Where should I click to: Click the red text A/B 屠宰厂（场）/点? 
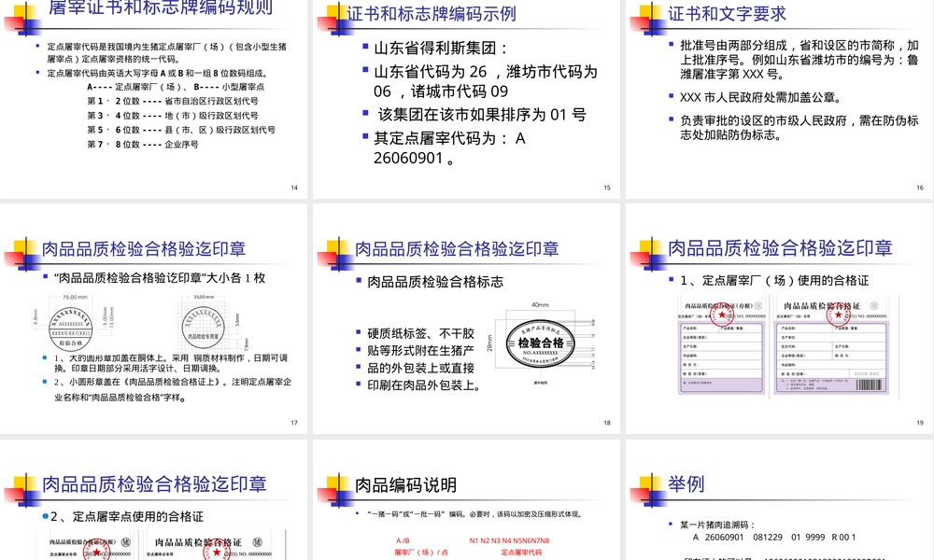[421, 546]
